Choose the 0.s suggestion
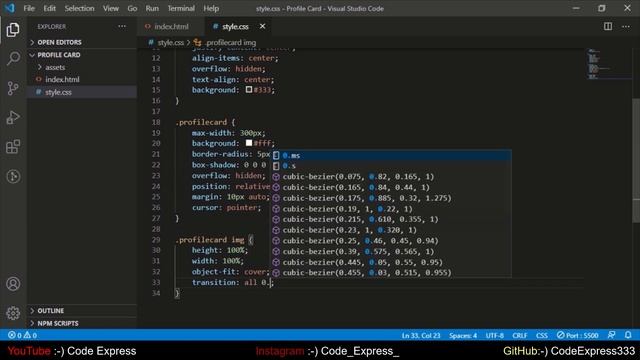 point(392,166)
